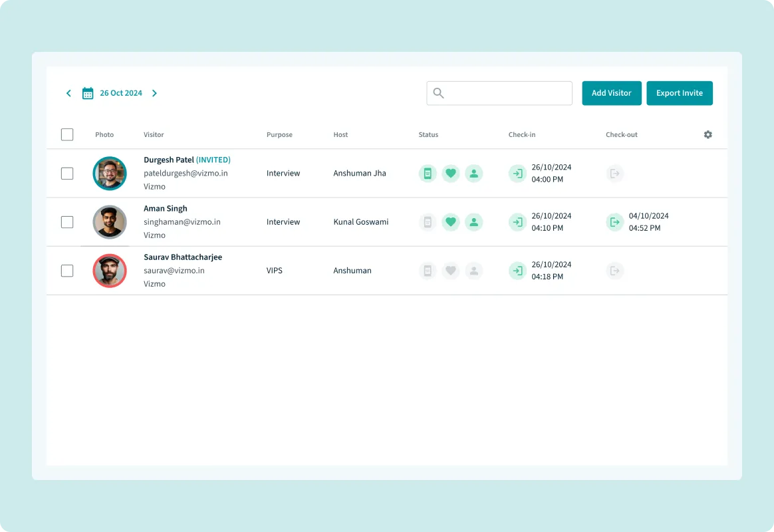Click Aman Singh's check-out icon
Screen dimensions: 774x532
click(614, 222)
